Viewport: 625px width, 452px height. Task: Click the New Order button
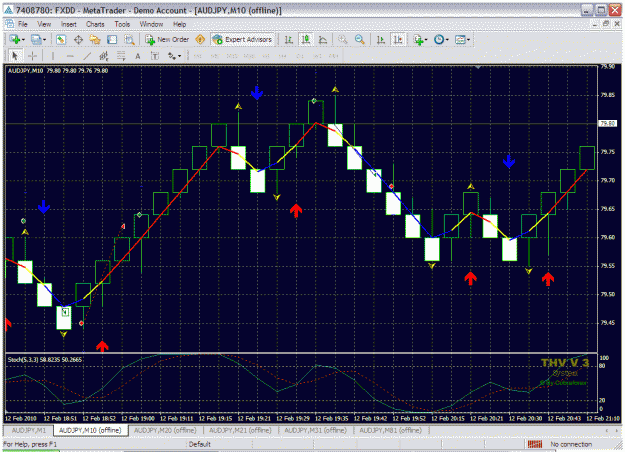point(167,39)
